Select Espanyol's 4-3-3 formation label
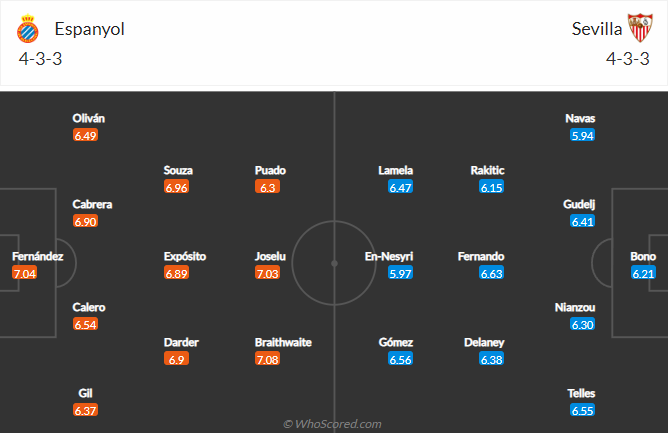The height and width of the screenshot is (433, 668). (40, 59)
